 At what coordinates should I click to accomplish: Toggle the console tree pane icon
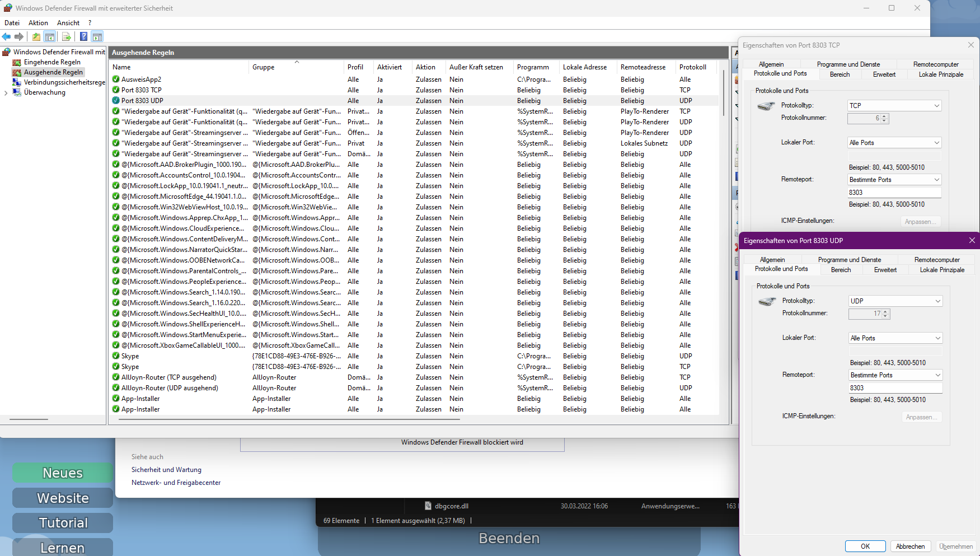(x=50, y=37)
